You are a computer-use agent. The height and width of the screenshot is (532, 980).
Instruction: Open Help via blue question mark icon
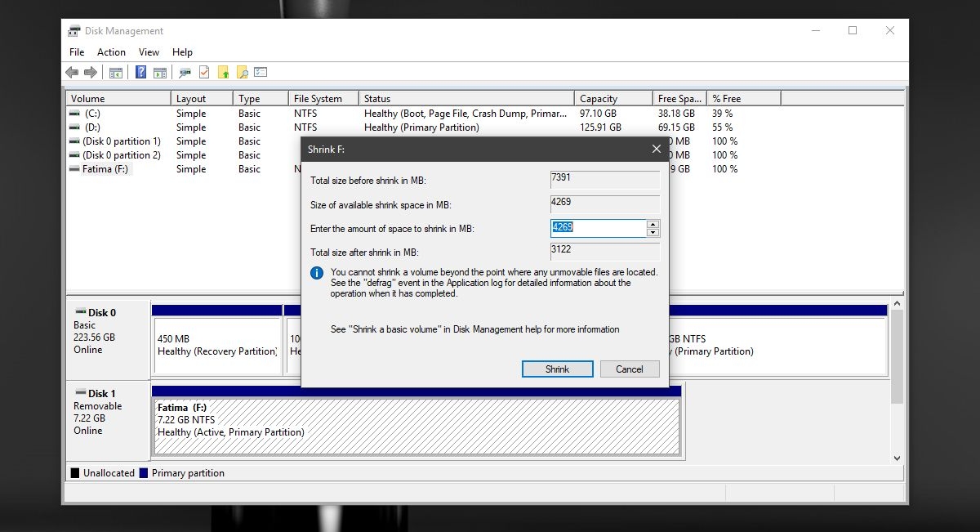pos(141,73)
